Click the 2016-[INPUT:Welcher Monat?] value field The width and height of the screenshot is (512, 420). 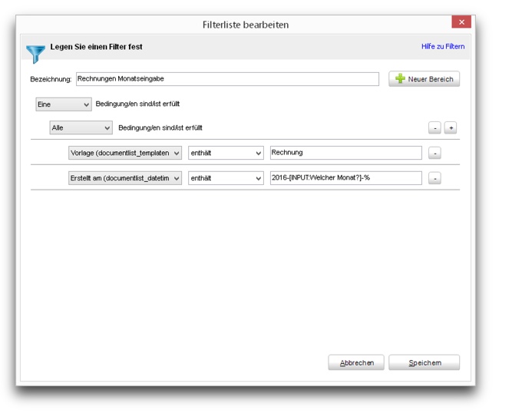[346, 178]
